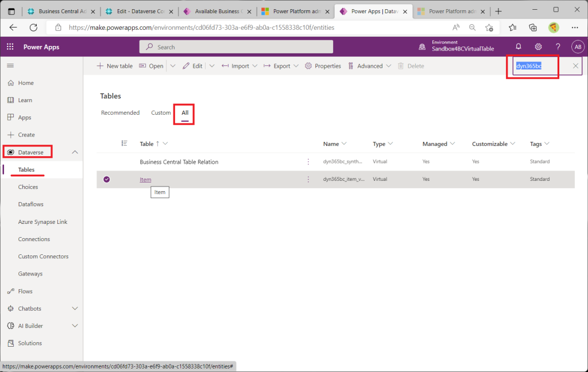Open a new browser tab
588x372 pixels.
click(498, 11)
